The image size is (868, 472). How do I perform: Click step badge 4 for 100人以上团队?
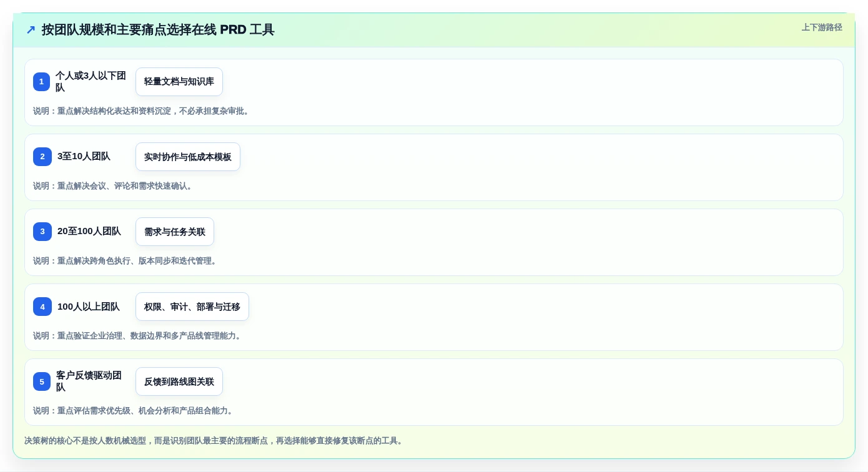click(42, 307)
